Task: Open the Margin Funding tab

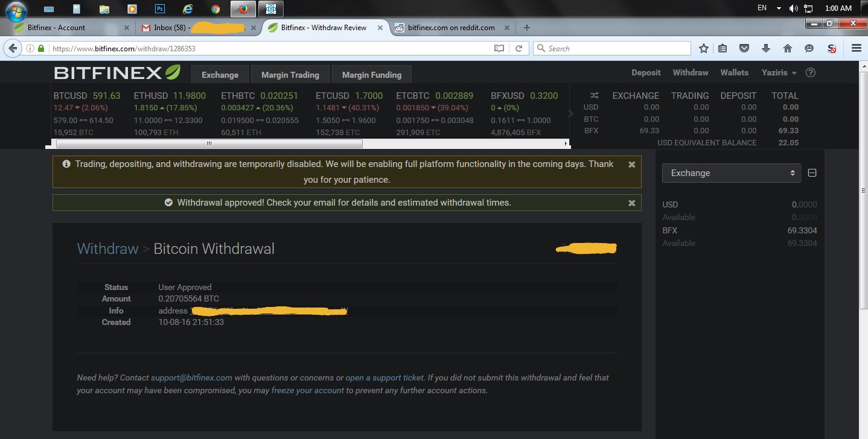Action: pyautogui.click(x=372, y=75)
